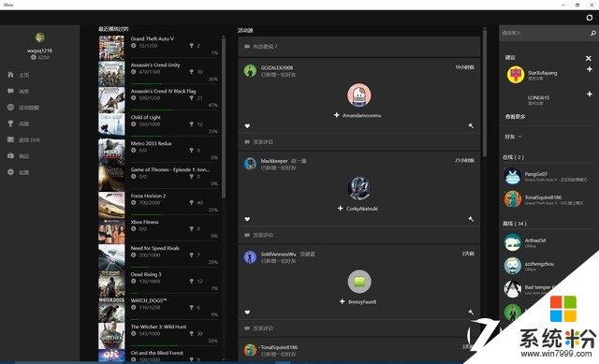Viewport: 599px width, 364px height.
Task: Open Assassin's Creed Unity thumbnail
Action: 111,74
